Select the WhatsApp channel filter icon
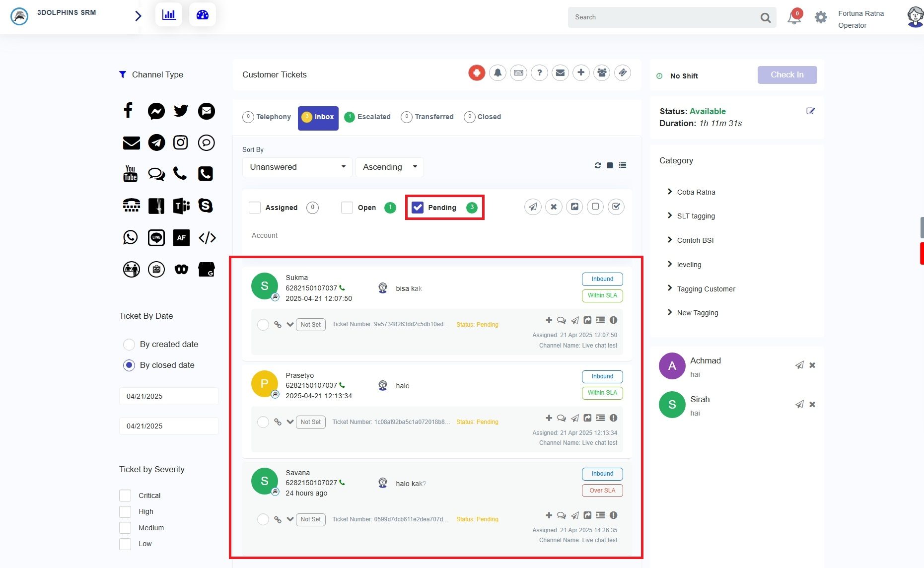The width and height of the screenshot is (924, 568). 131,237
